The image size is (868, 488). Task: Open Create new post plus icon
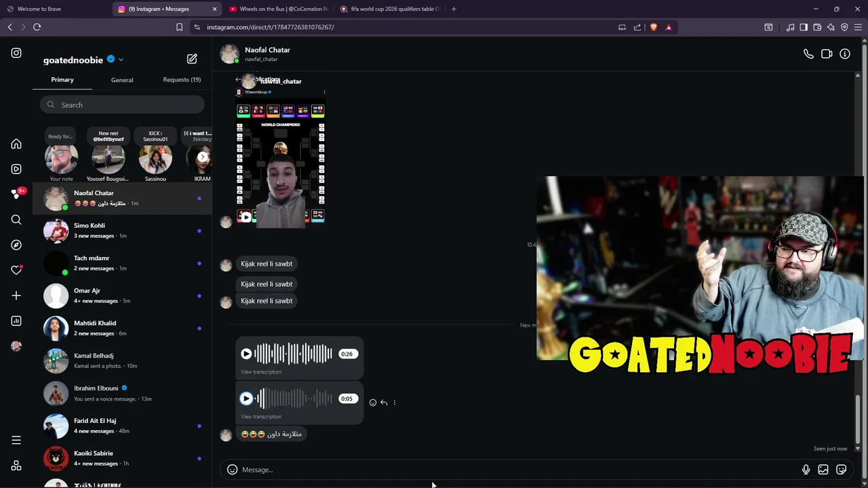[x=16, y=296]
